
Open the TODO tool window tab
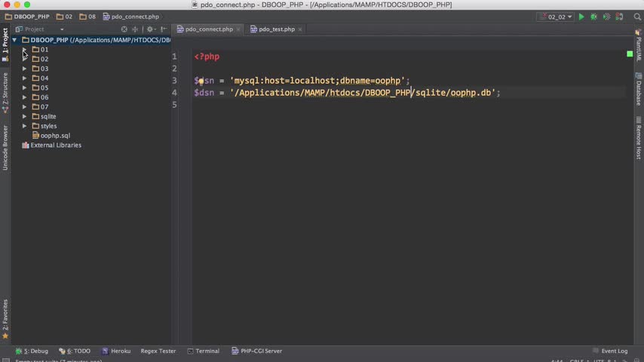(75, 351)
